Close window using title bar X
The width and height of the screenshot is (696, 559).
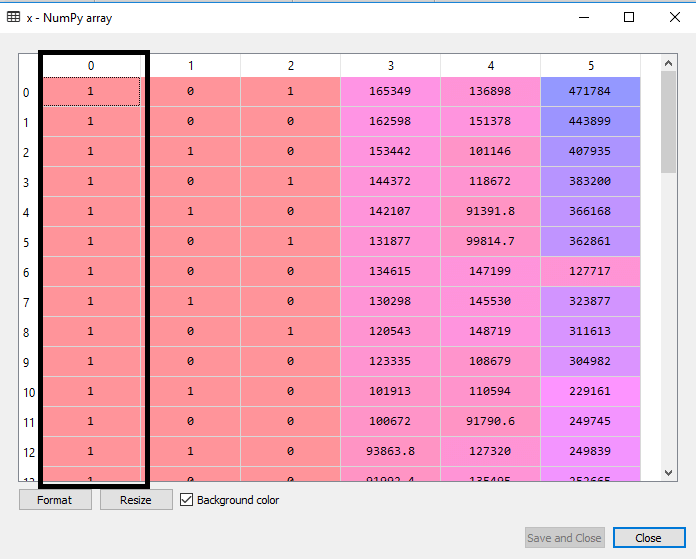674,17
